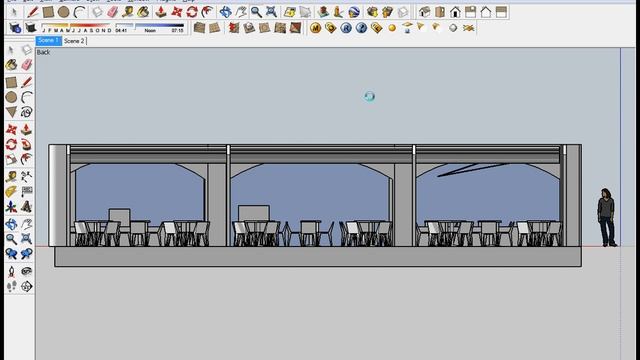Click the gold M plugin icon
Image resolution: width=640 pixels, height=360 pixels.
(x=315, y=28)
